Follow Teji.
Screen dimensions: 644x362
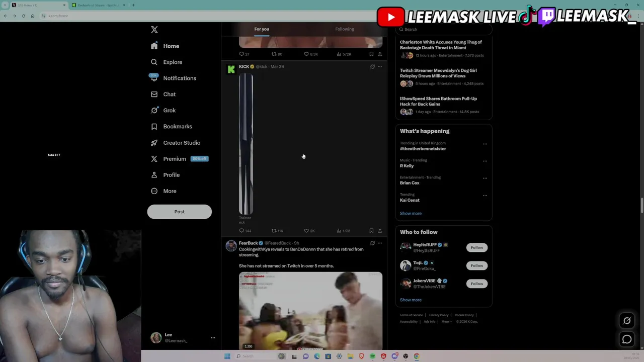pos(477,265)
